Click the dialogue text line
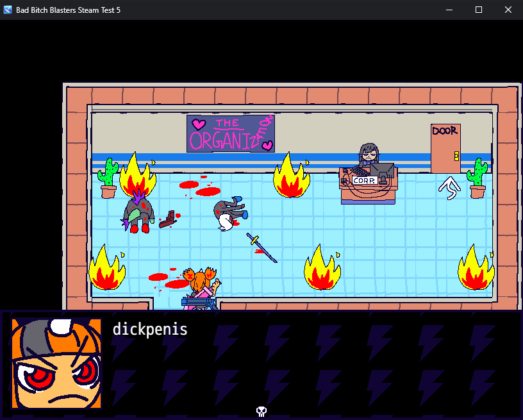The width and height of the screenshot is (523, 420). [x=150, y=330]
